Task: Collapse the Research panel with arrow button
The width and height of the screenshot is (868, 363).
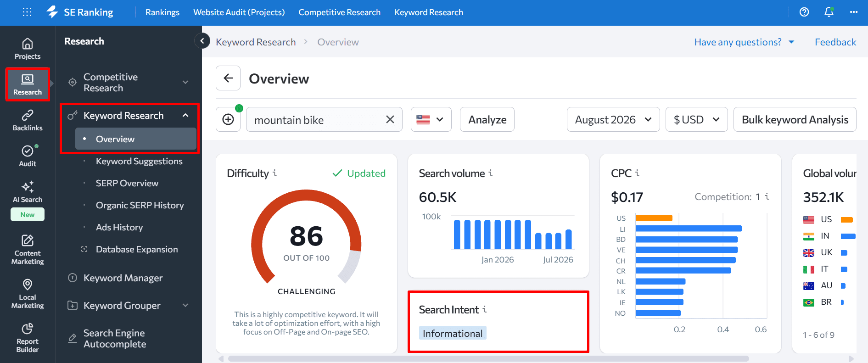Action: [x=202, y=41]
